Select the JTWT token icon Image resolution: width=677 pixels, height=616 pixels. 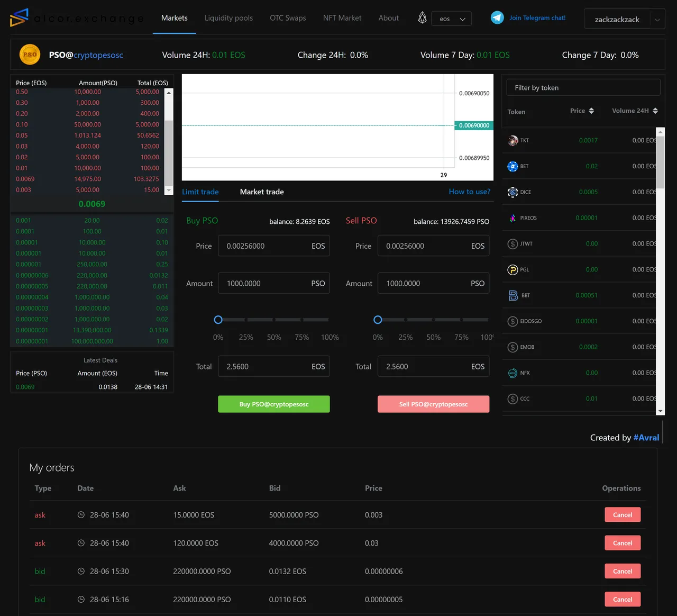tap(513, 244)
